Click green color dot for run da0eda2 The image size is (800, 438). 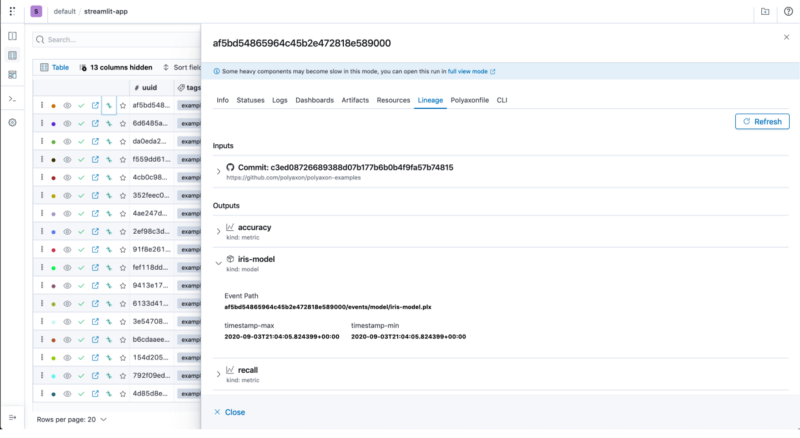coord(53,141)
